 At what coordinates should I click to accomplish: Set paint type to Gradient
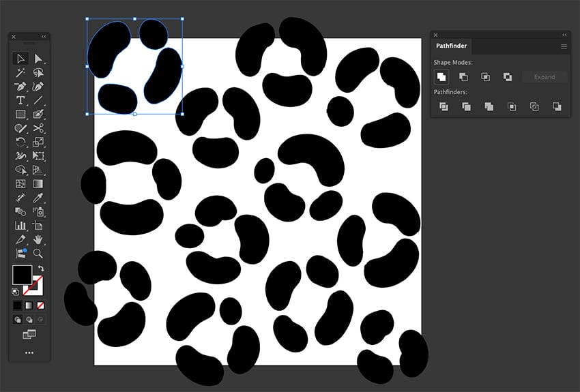[x=29, y=305]
